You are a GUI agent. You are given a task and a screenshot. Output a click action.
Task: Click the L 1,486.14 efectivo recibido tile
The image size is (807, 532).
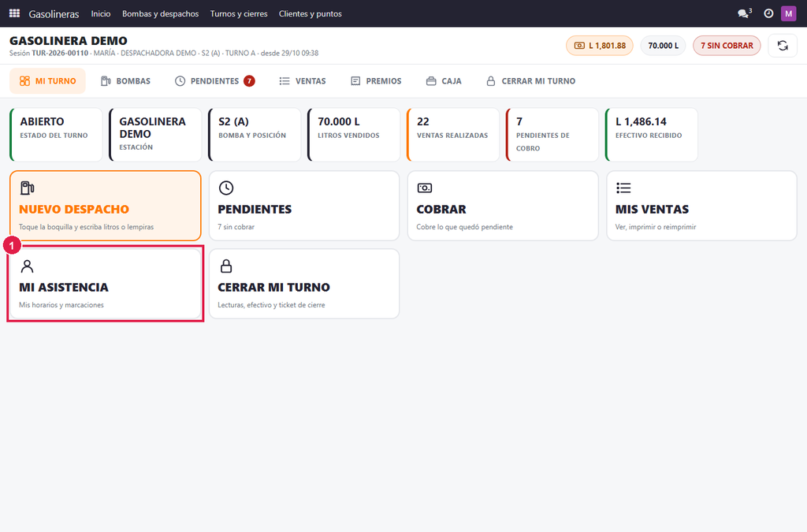pyautogui.click(x=652, y=135)
